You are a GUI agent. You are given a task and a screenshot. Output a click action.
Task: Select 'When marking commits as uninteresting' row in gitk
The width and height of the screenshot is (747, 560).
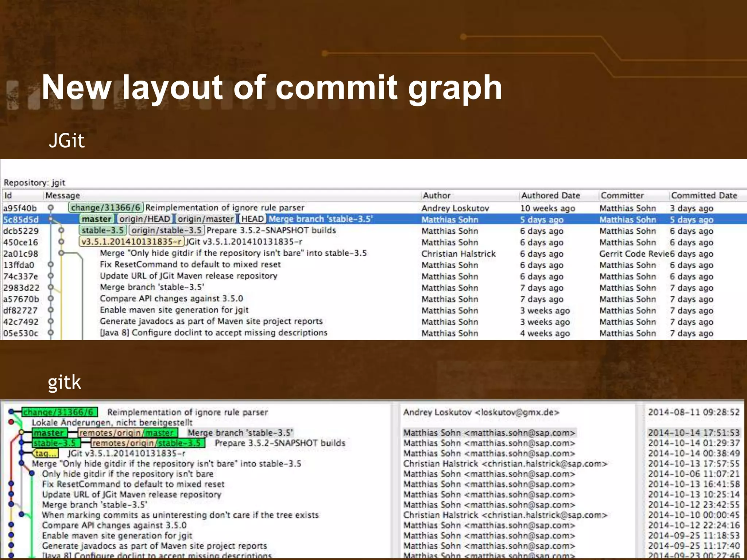[x=180, y=515]
